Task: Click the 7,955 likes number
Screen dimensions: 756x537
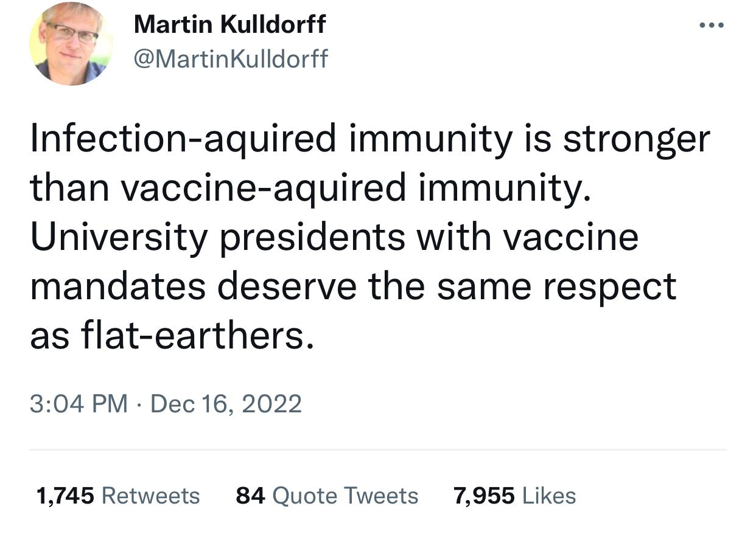Action: click(484, 496)
